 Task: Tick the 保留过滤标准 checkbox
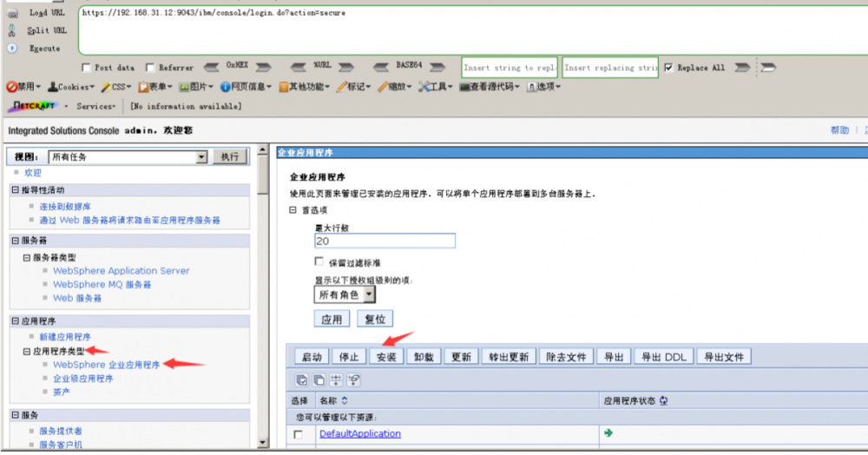pos(319,261)
